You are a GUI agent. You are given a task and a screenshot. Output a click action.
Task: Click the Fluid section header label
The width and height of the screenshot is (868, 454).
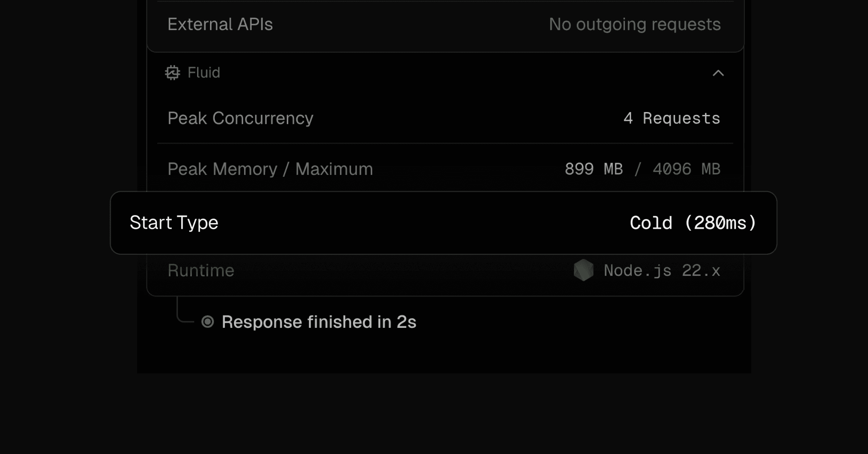[203, 72]
